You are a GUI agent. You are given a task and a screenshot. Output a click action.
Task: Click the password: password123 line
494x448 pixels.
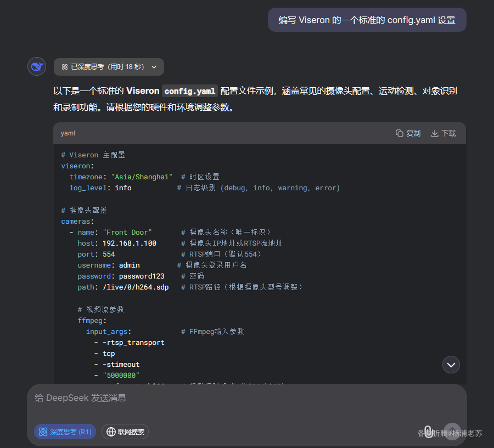coord(121,276)
